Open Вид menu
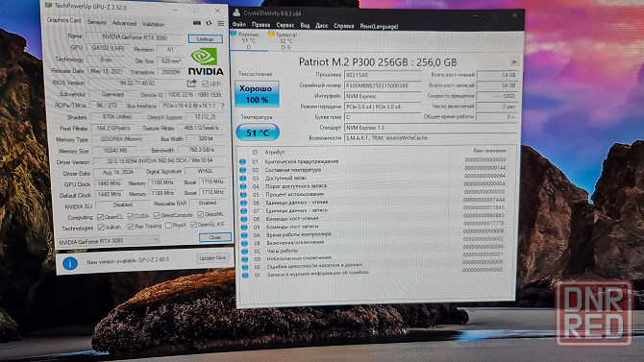644x362 pixels. (x=305, y=26)
